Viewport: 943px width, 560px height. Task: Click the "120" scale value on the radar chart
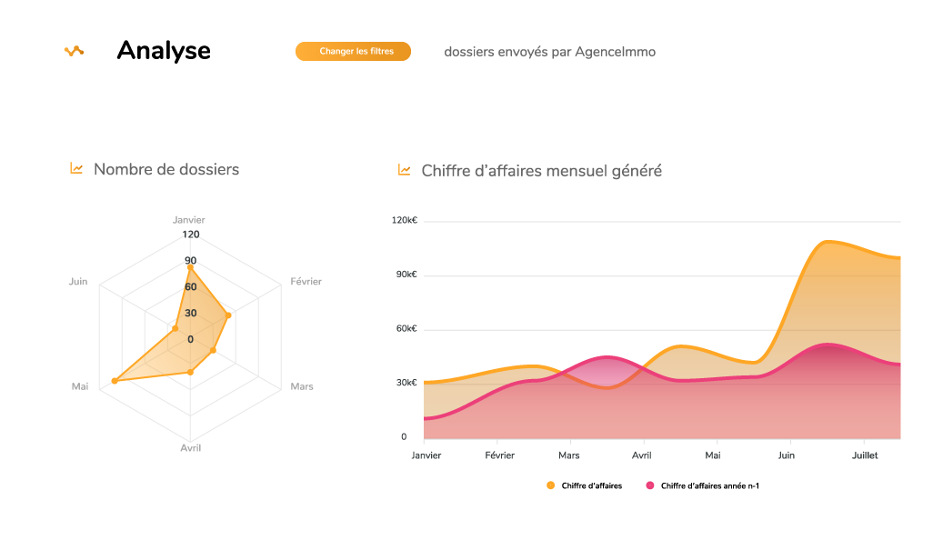pos(191,235)
